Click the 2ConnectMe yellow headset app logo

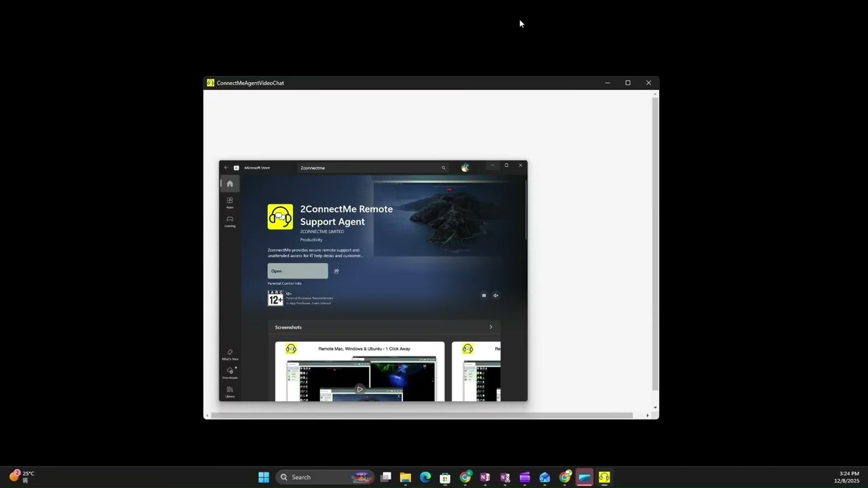[x=280, y=217]
